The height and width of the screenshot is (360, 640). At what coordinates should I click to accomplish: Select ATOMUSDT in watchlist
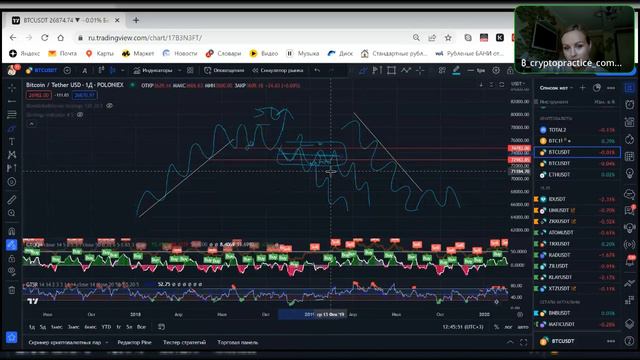577,233
